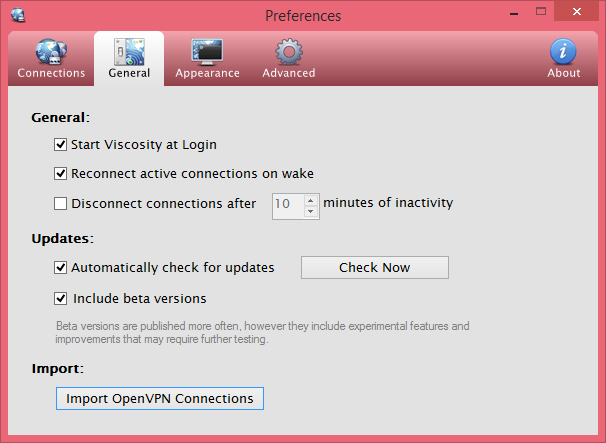
Task: Click the Advanced tab label
Action: tap(289, 73)
